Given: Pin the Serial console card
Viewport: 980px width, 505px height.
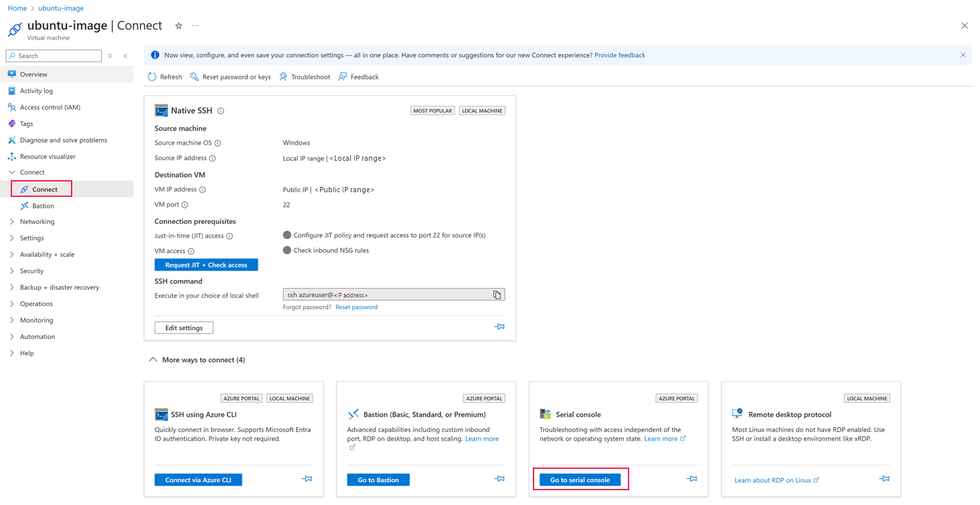Looking at the screenshot, I should tap(691, 479).
